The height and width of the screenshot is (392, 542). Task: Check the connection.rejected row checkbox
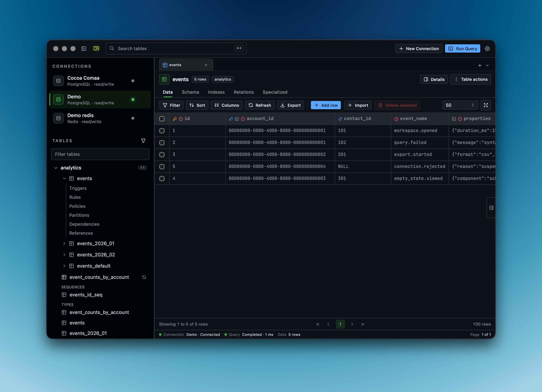pos(162,166)
